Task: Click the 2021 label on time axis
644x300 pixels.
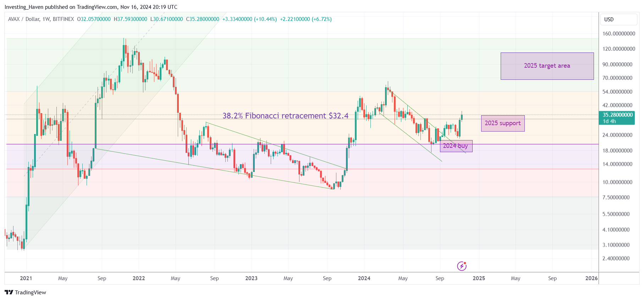Action: click(26, 278)
